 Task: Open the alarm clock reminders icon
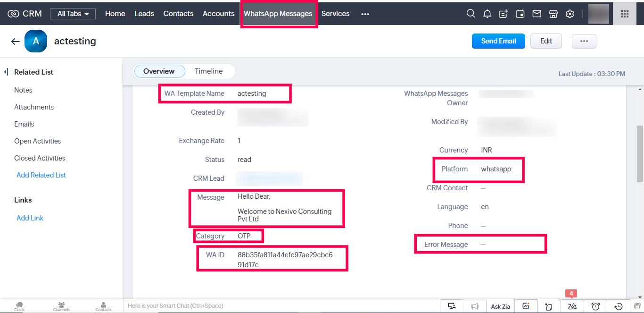[x=595, y=306]
